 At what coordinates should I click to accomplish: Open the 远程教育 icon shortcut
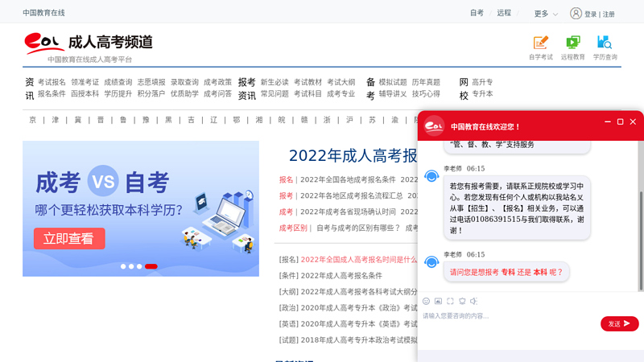click(572, 48)
